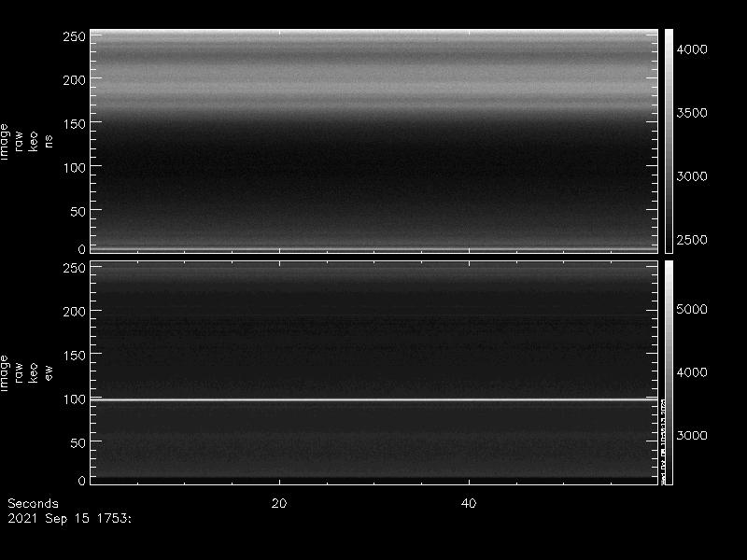This screenshot has width=747, height=560.
Task: Click the 250 tick label on the top plot
Action: click(x=74, y=36)
